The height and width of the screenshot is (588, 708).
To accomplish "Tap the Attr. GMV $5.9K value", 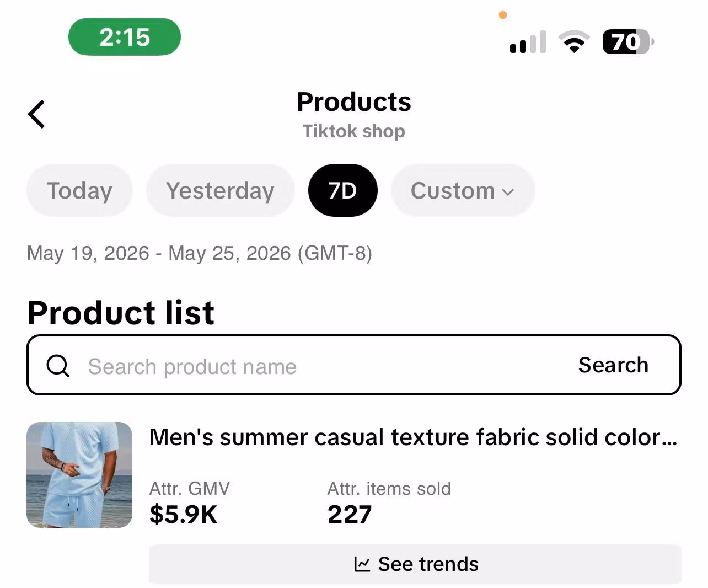I will tap(183, 514).
